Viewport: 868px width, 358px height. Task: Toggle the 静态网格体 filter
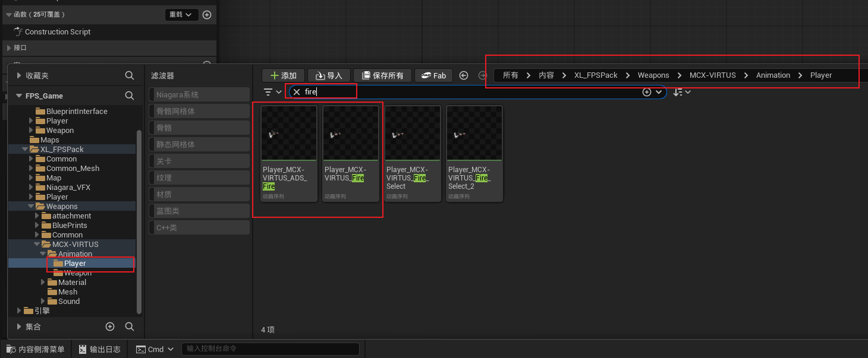pos(199,144)
